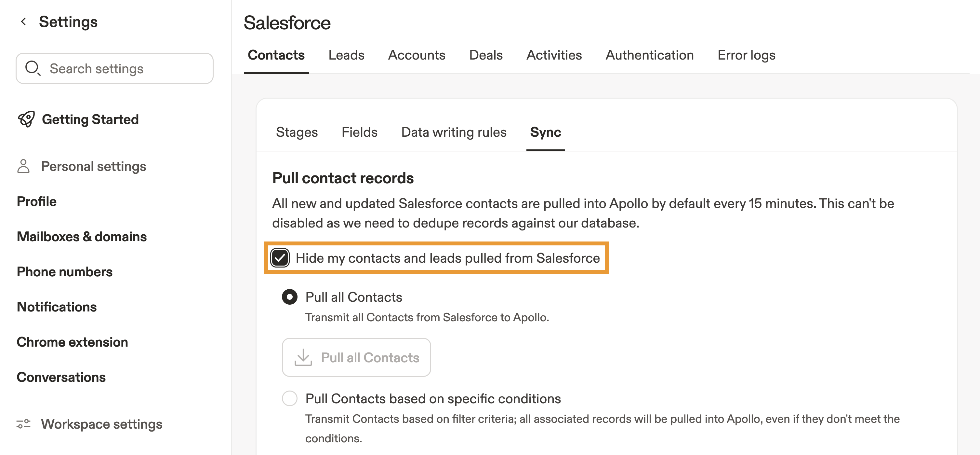Open Phone numbers settings page

click(65, 272)
